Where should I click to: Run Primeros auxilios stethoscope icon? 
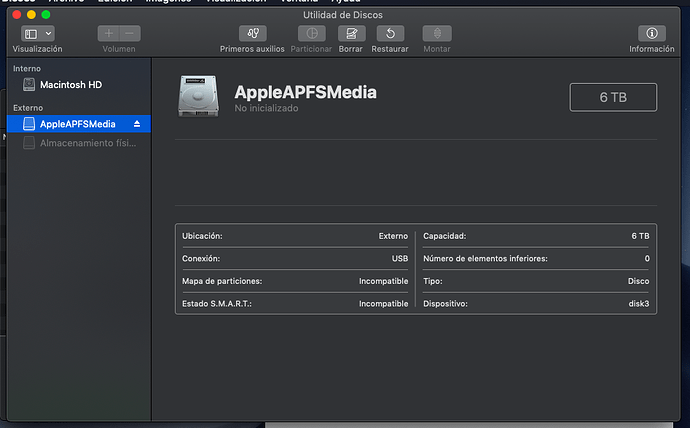point(253,33)
